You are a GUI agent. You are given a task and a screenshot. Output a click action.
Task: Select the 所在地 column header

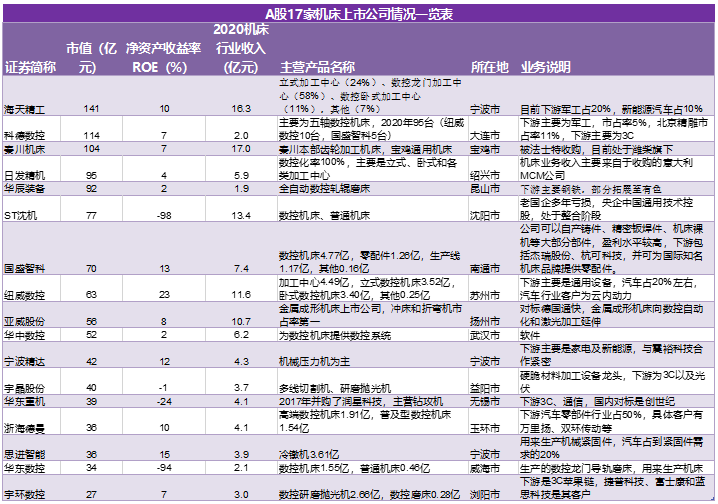[490, 67]
